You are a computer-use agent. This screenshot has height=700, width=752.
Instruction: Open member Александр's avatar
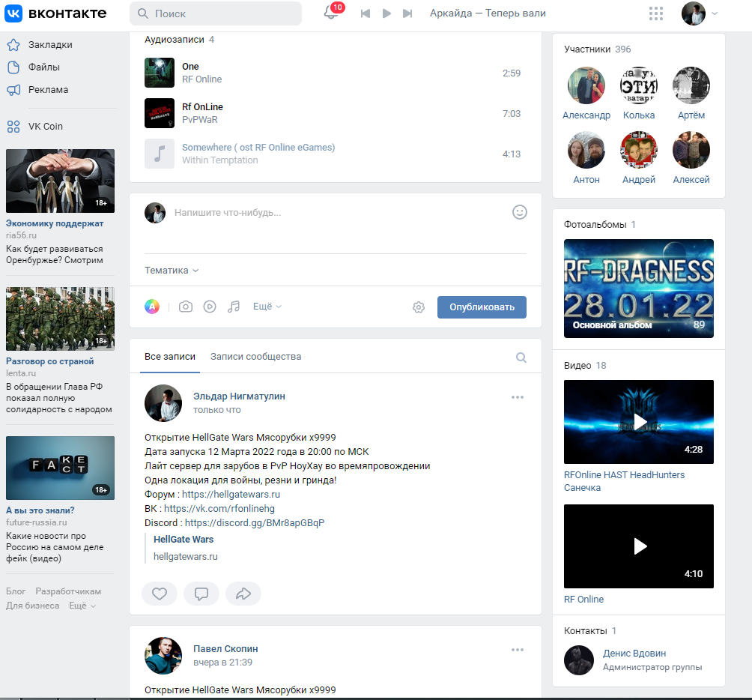point(586,85)
